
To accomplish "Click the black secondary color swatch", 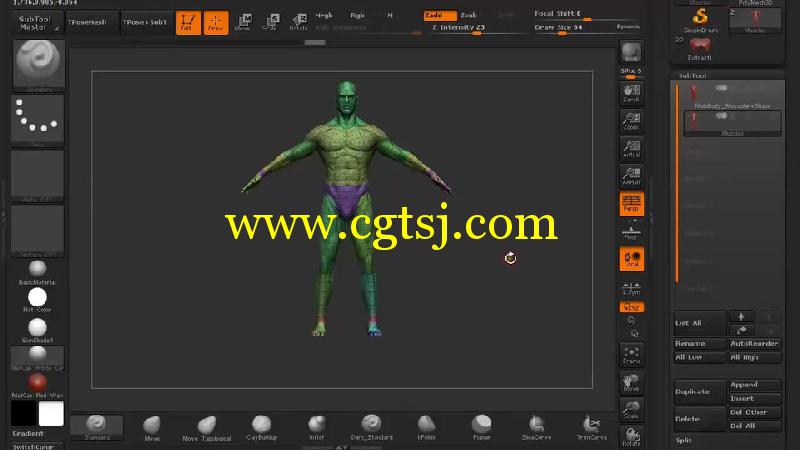I will pos(23,413).
